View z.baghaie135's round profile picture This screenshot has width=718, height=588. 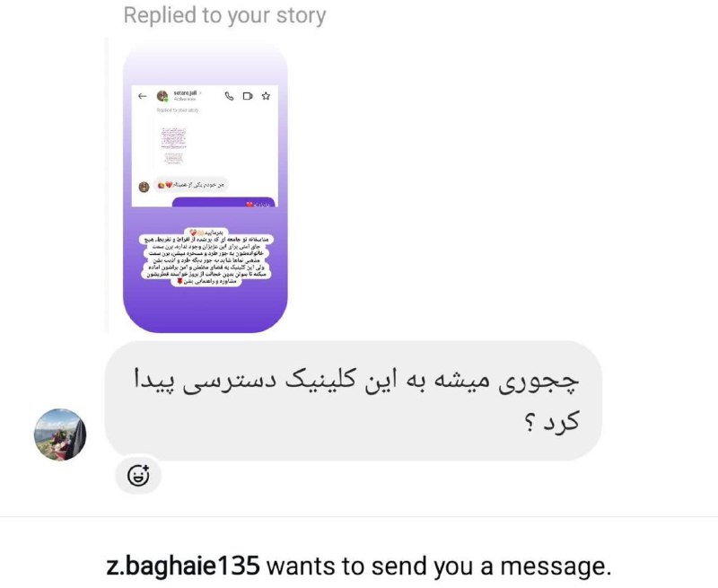point(60,434)
